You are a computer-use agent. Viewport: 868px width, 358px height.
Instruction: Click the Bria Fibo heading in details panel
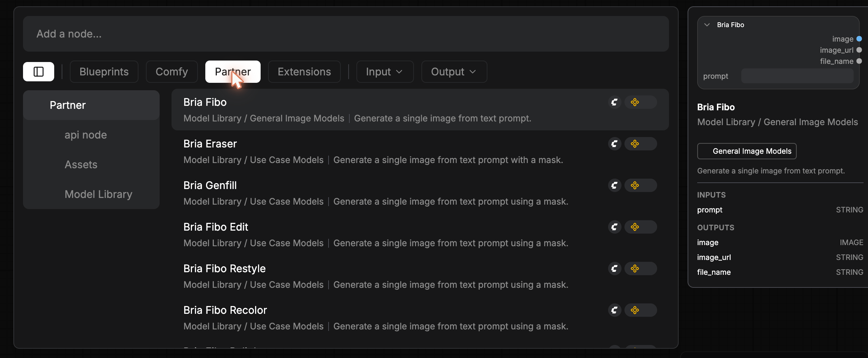716,107
